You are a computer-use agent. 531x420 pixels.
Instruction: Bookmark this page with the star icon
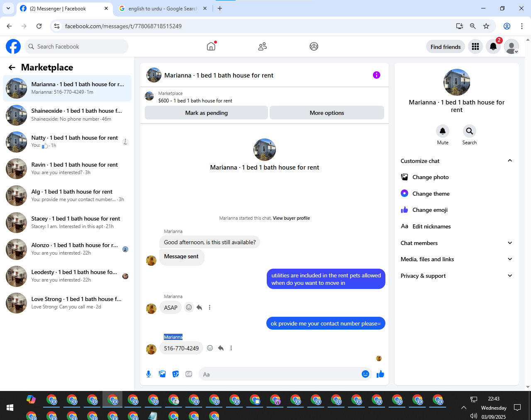click(x=486, y=26)
